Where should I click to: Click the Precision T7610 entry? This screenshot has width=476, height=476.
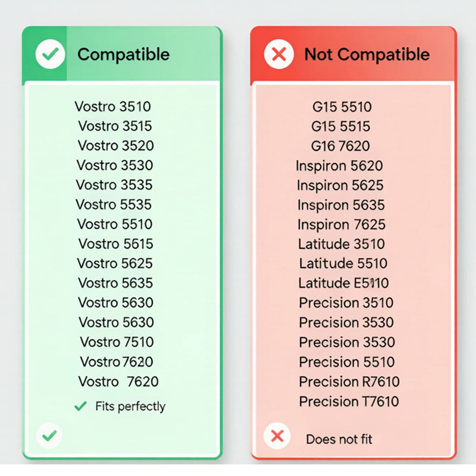[x=349, y=401]
